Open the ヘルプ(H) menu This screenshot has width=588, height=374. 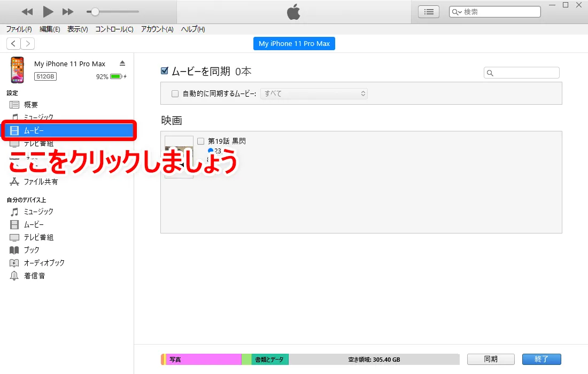193,29
